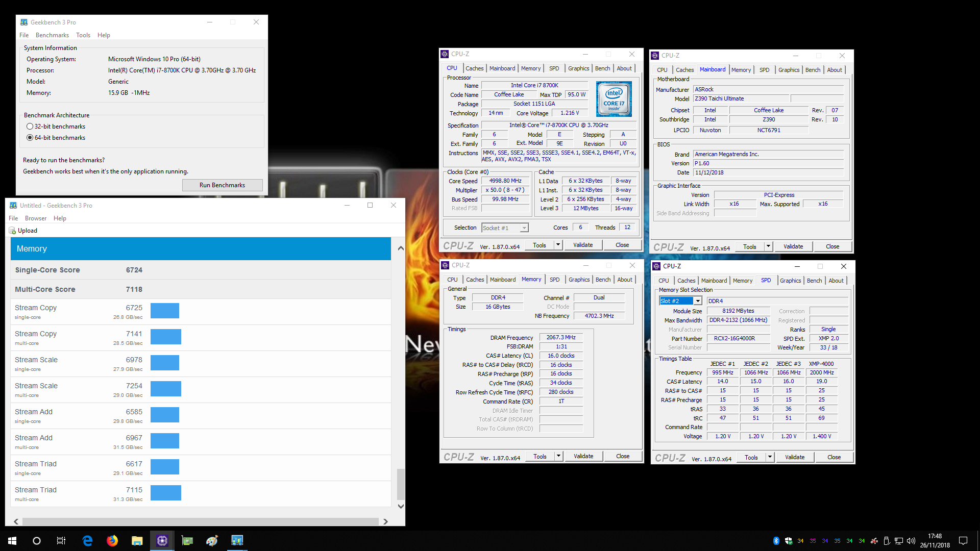Launch Microsoft Edge from the taskbar
The width and height of the screenshot is (980, 551).
pyautogui.click(x=87, y=541)
